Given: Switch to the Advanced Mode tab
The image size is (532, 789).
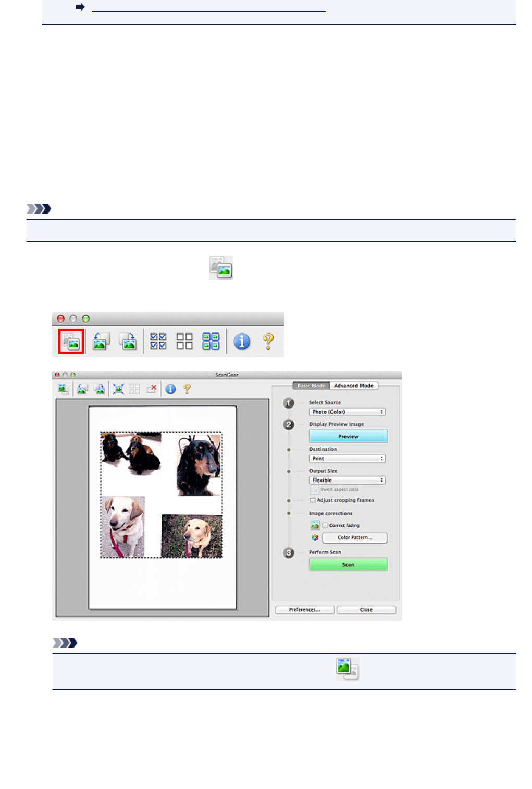Looking at the screenshot, I should (x=354, y=386).
